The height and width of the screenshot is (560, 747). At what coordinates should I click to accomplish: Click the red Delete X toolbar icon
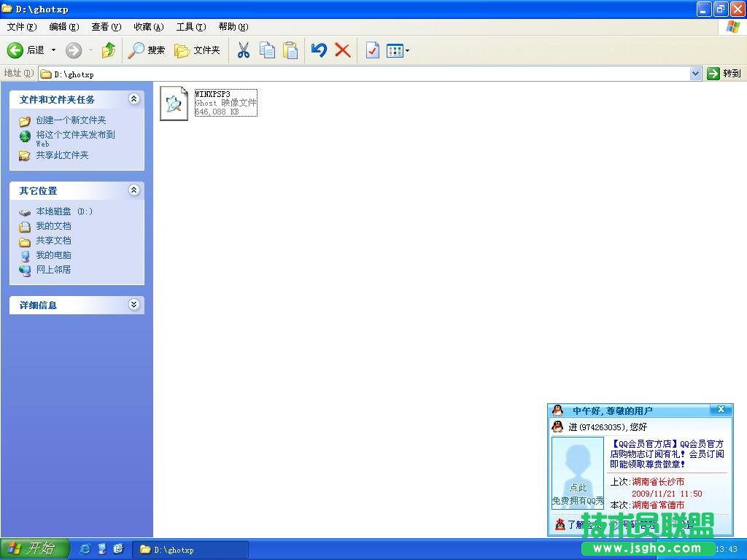pos(341,50)
